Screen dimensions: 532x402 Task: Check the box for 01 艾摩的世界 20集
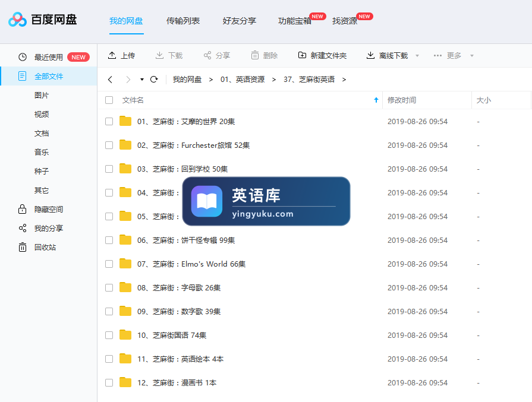pos(109,121)
